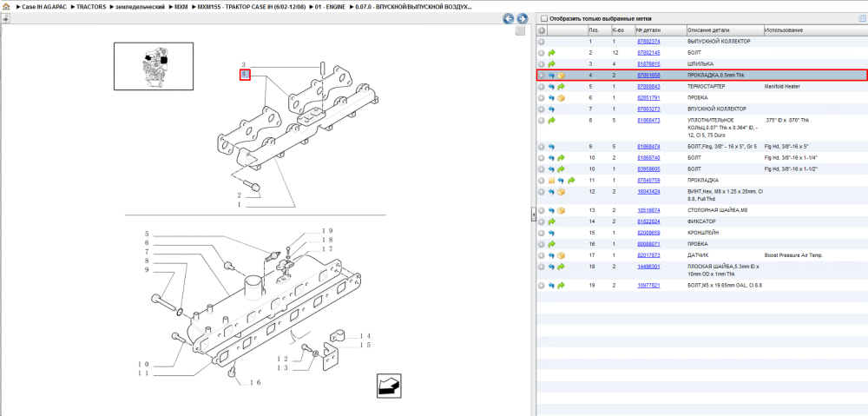Image resolution: width=868 pixels, height=416 pixels.
Task: Click the green arrow on part 81868473 row
Action: (551, 120)
